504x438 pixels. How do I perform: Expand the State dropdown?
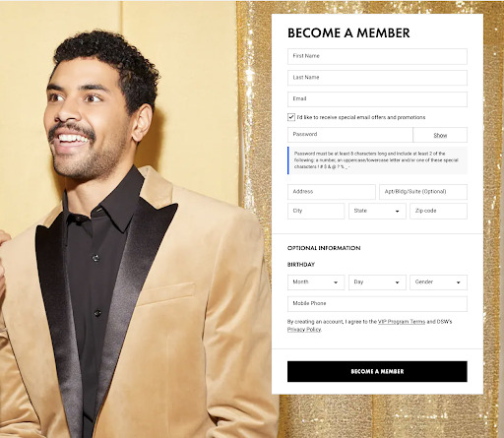pos(377,211)
